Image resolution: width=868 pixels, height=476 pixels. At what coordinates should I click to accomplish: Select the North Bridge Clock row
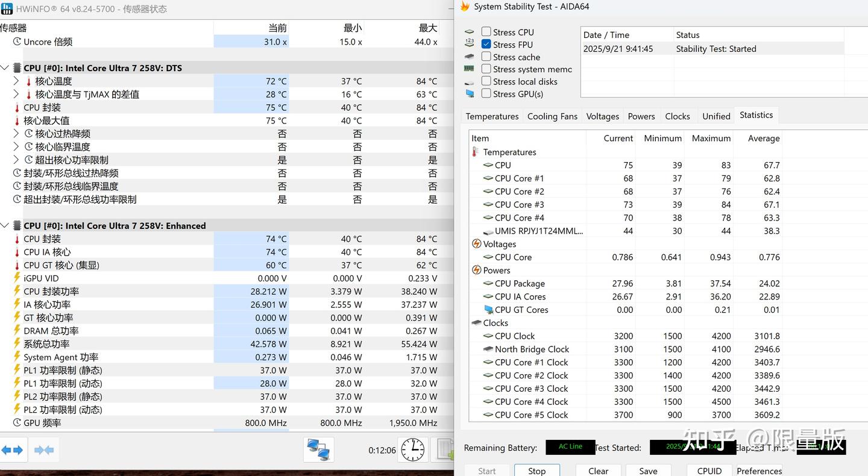coord(626,349)
